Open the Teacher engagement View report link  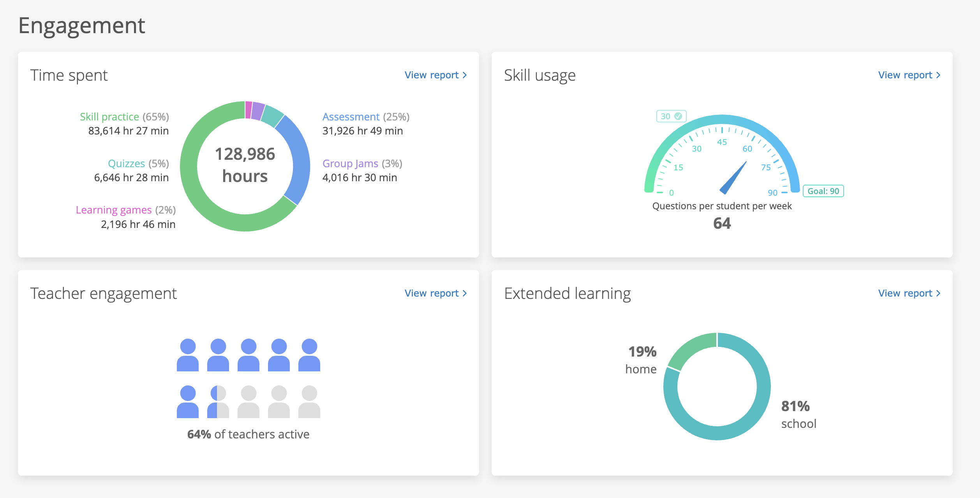coord(432,293)
